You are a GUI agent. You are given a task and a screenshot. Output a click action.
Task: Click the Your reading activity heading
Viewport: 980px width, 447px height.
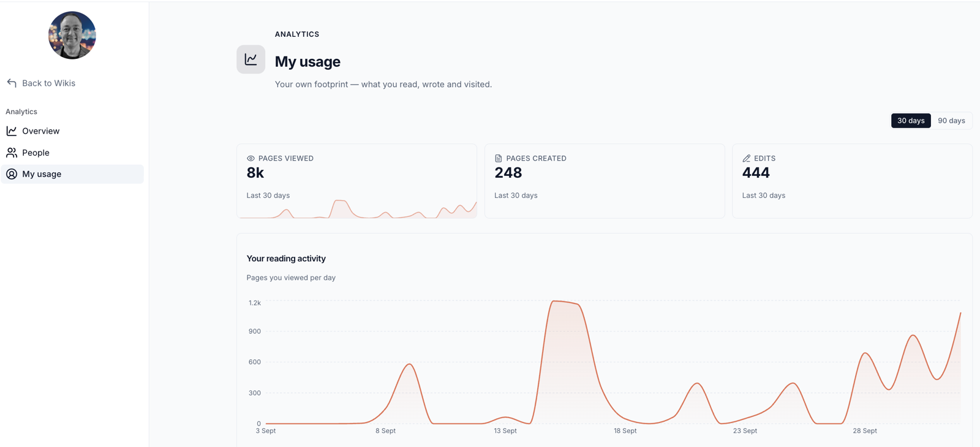click(286, 259)
